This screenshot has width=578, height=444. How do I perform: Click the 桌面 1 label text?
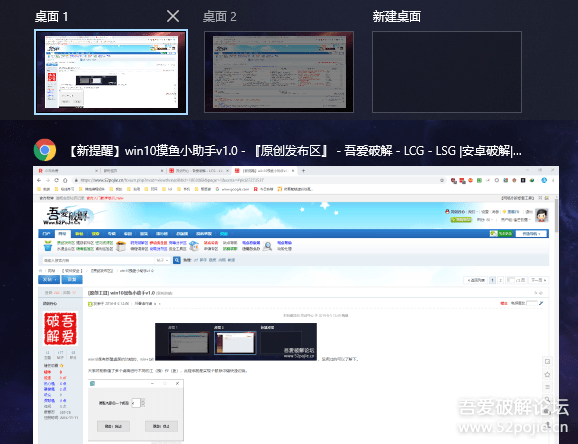click(x=51, y=17)
